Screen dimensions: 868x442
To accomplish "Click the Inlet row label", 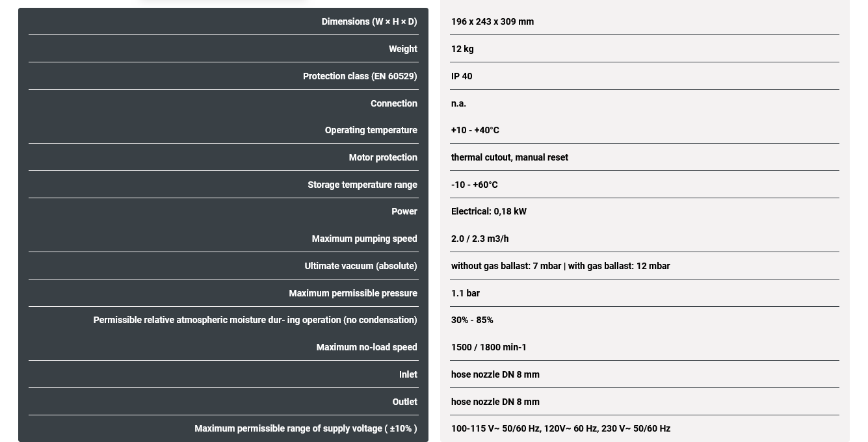I will coord(408,374).
